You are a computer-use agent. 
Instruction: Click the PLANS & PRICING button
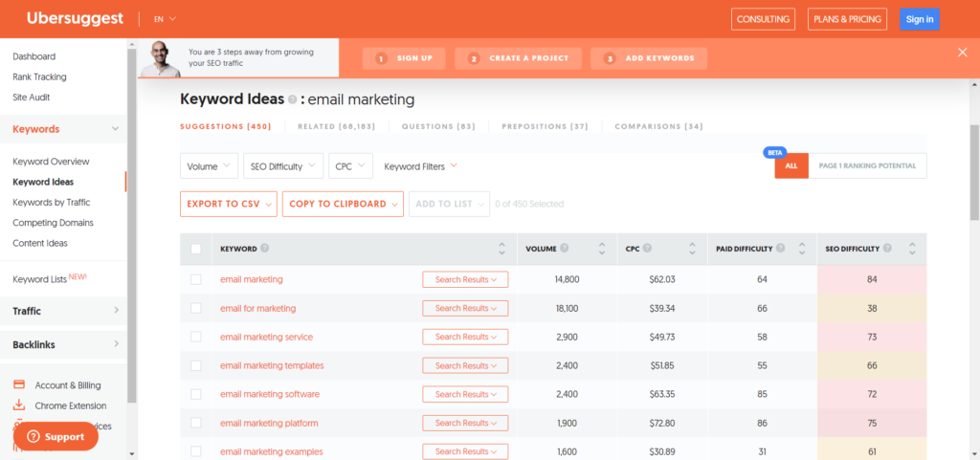coord(848,19)
